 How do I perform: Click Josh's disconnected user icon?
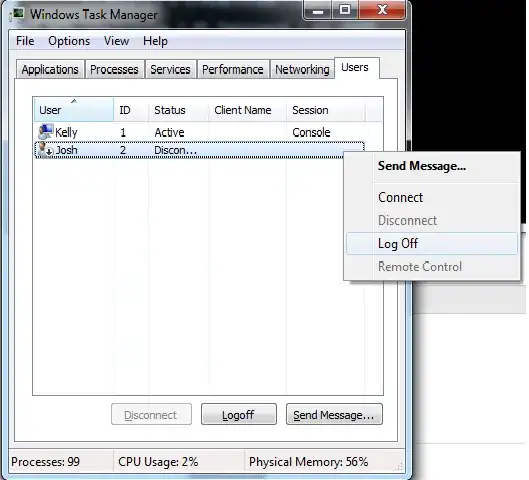pyautogui.click(x=45, y=150)
